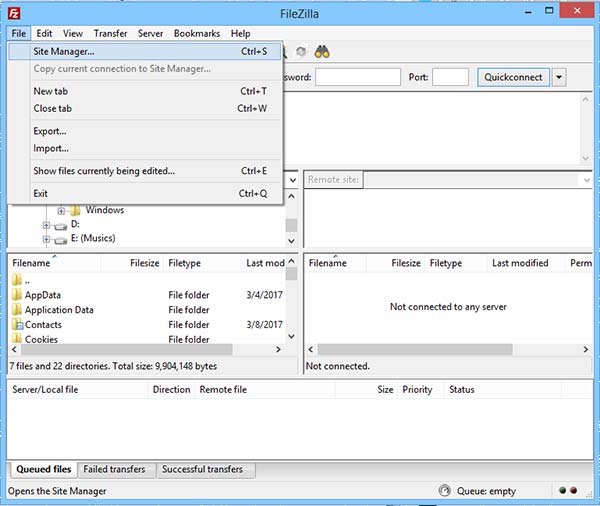Screen dimensions: 600x506
Task: Click the Application Data folder icon
Action: coord(16,309)
